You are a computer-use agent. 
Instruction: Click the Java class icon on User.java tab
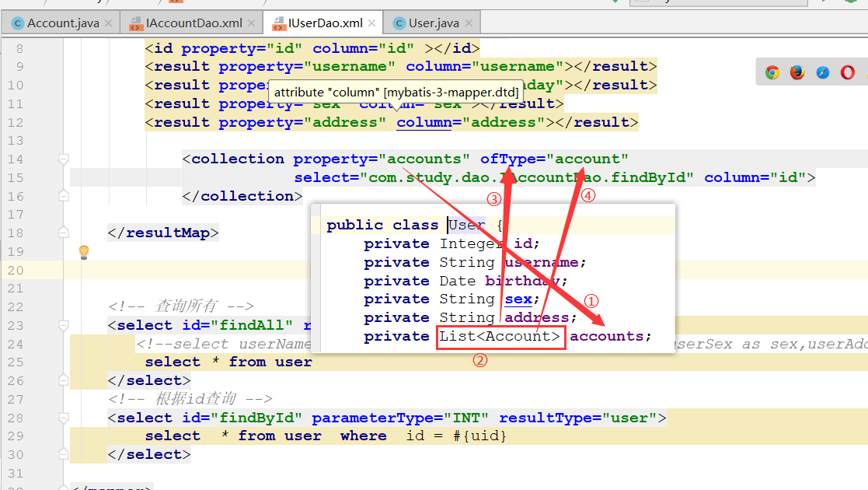[399, 23]
